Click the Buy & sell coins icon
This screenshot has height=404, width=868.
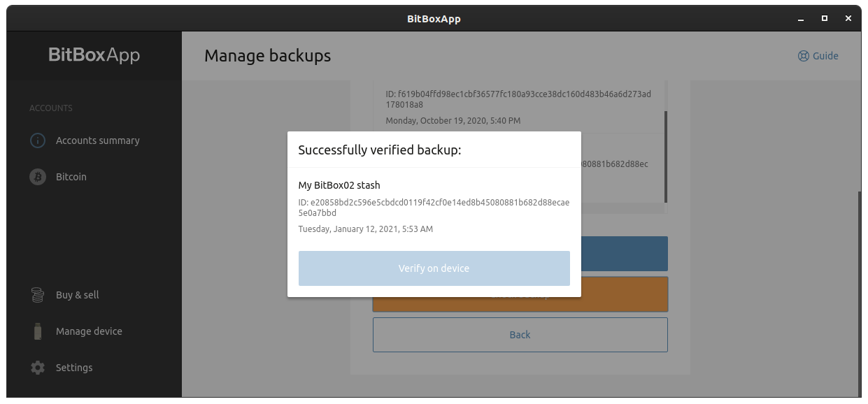point(38,295)
